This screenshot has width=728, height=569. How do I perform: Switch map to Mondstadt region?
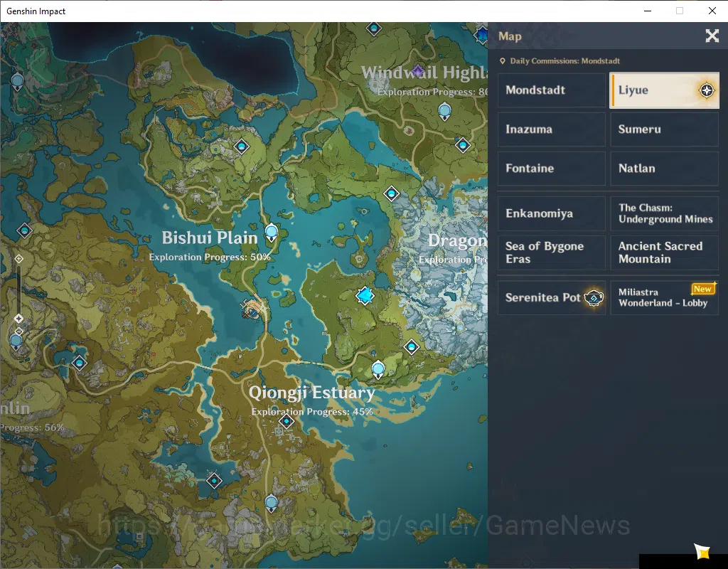pos(552,90)
